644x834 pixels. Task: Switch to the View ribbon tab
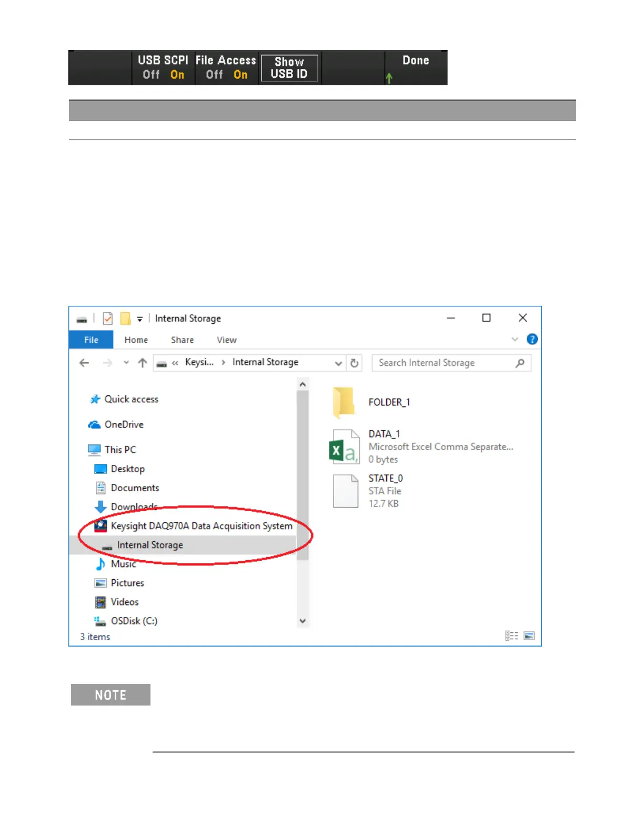coord(227,340)
